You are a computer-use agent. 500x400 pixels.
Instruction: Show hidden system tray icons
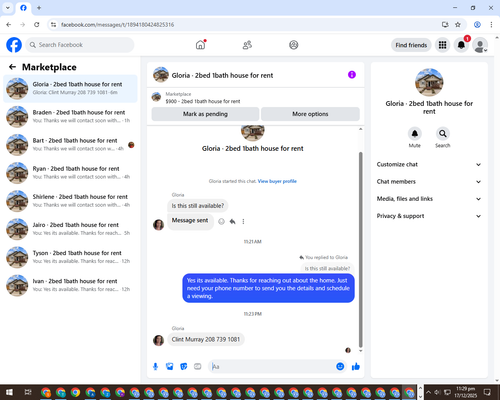[428, 392]
